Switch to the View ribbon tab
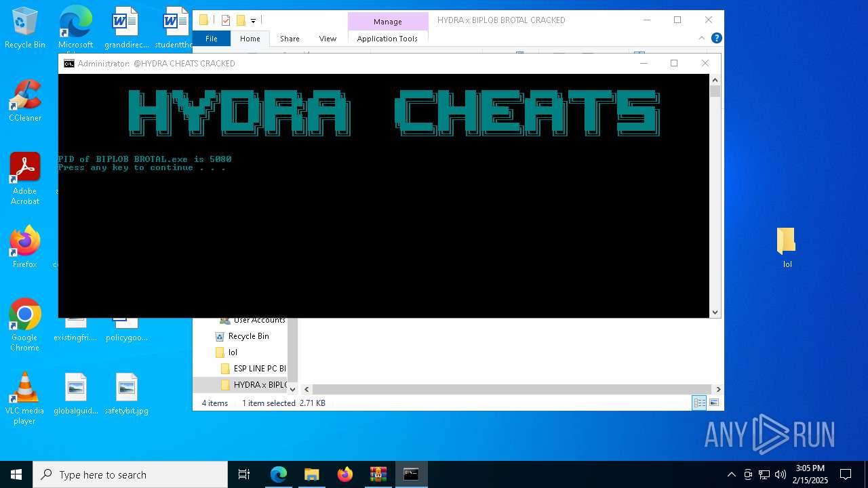The image size is (868, 488). 328,39
